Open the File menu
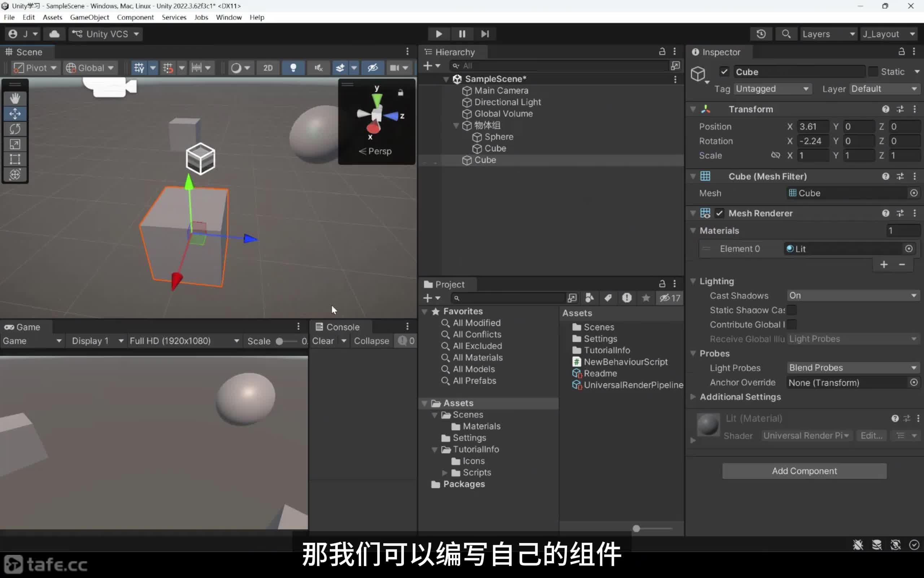924x578 pixels. [x=9, y=17]
